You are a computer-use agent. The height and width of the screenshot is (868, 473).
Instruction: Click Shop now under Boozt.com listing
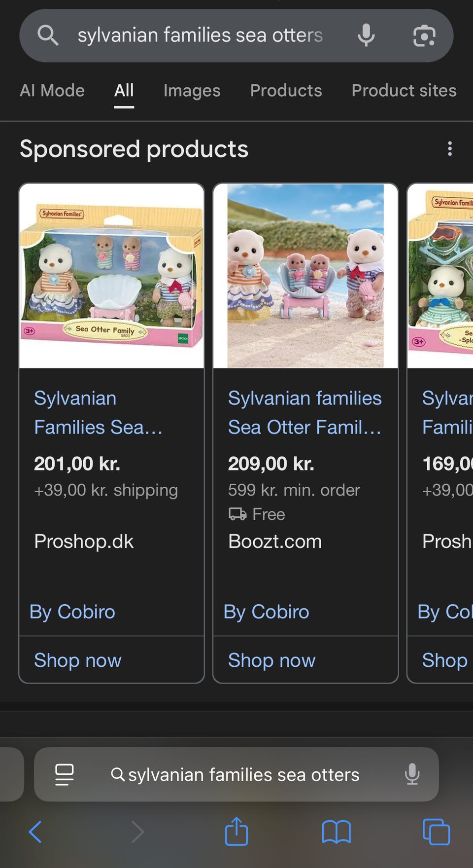coord(271,660)
